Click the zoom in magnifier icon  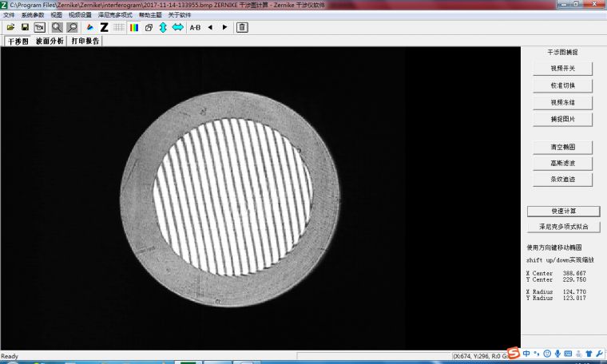coord(57,27)
